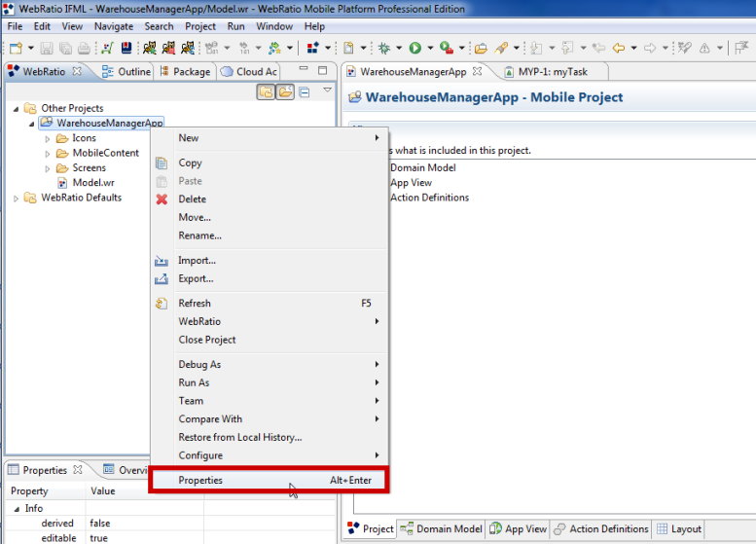Click the Collapse All icon in WebRatio view
The height and width of the screenshot is (544, 756).
click(305, 91)
